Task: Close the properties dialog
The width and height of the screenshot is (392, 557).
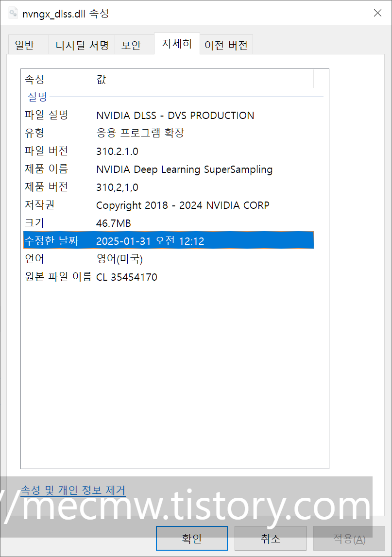Action: 377,13
